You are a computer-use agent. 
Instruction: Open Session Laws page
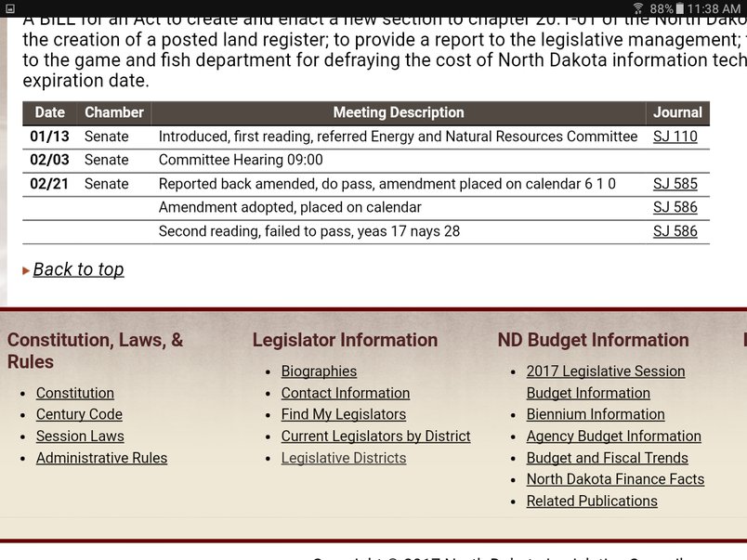[80, 436]
